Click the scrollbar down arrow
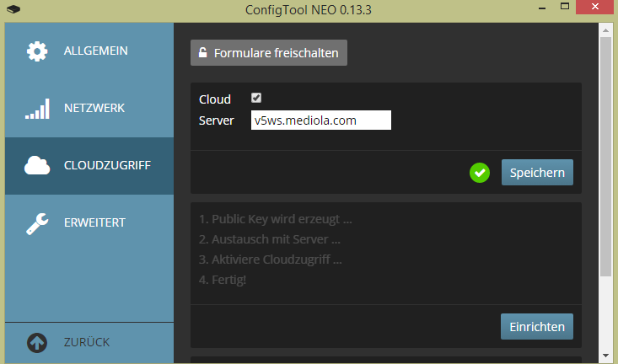The image size is (618, 364). click(x=606, y=356)
